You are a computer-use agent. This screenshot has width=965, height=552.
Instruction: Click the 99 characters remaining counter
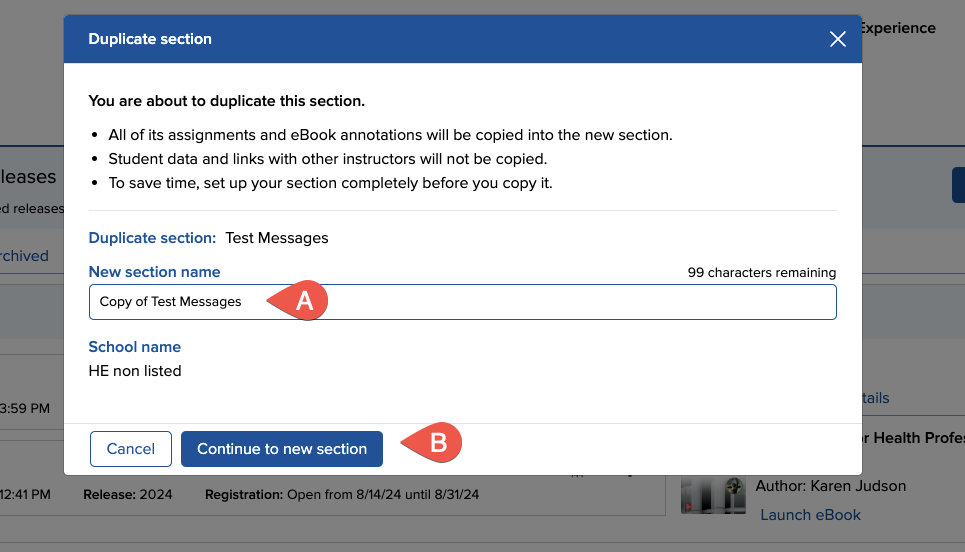click(761, 272)
